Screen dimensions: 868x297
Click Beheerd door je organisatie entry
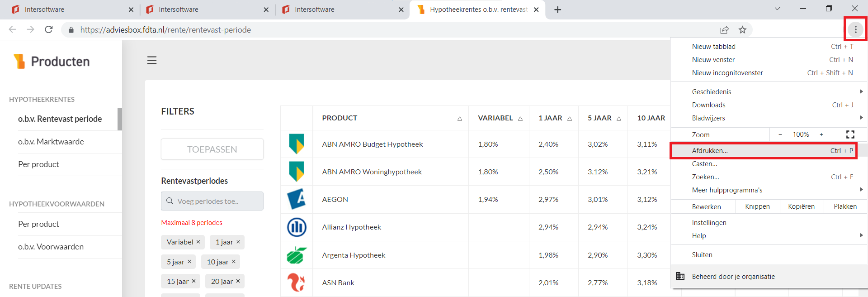769,276
